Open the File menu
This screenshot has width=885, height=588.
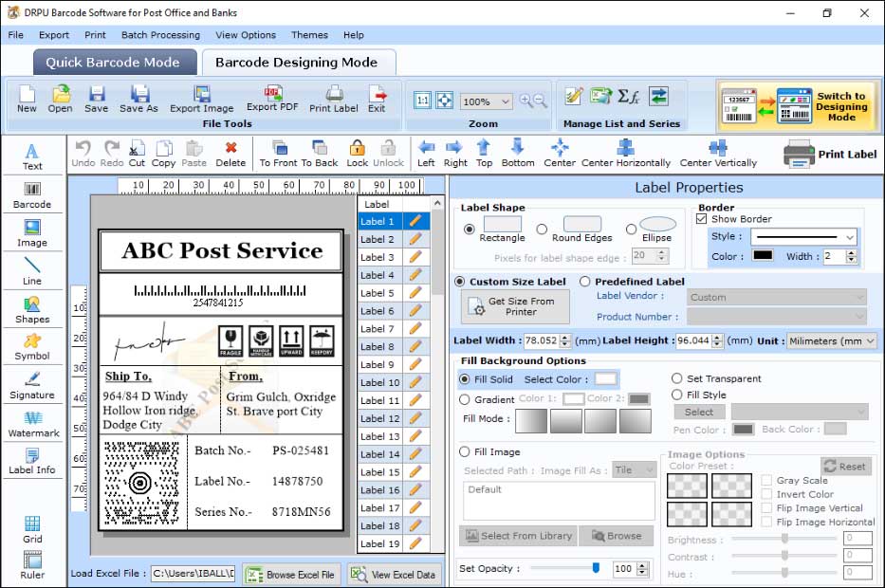(x=16, y=35)
